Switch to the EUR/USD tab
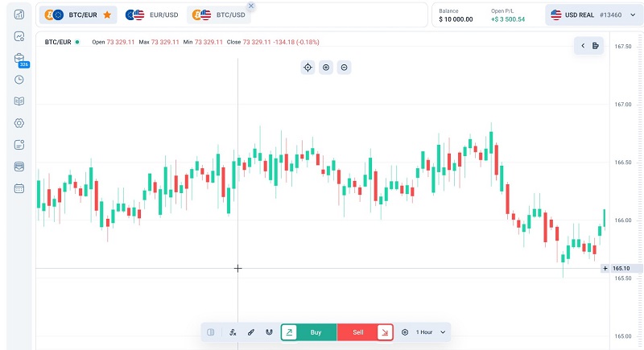 (155, 14)
